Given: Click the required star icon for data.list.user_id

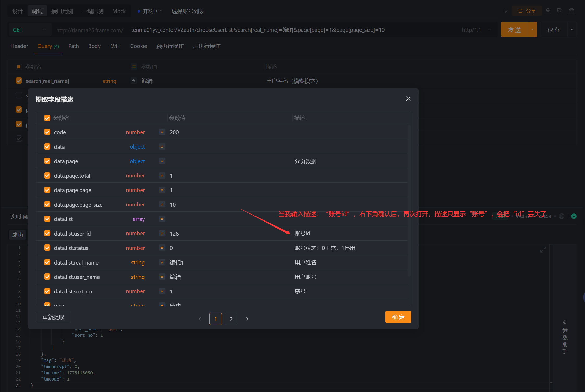Looking at the screenshot, I should [162, 234].
